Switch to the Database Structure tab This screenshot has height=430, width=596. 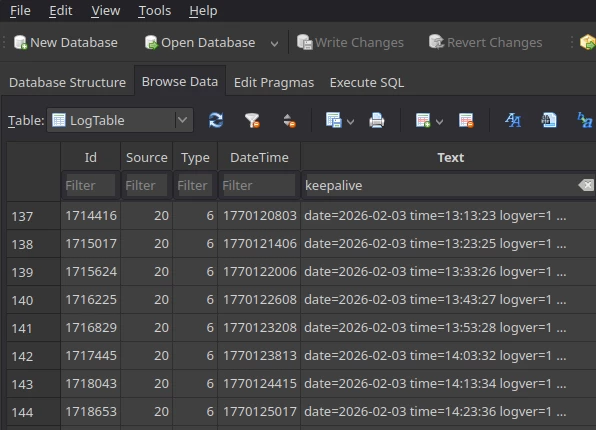(67, 82)
